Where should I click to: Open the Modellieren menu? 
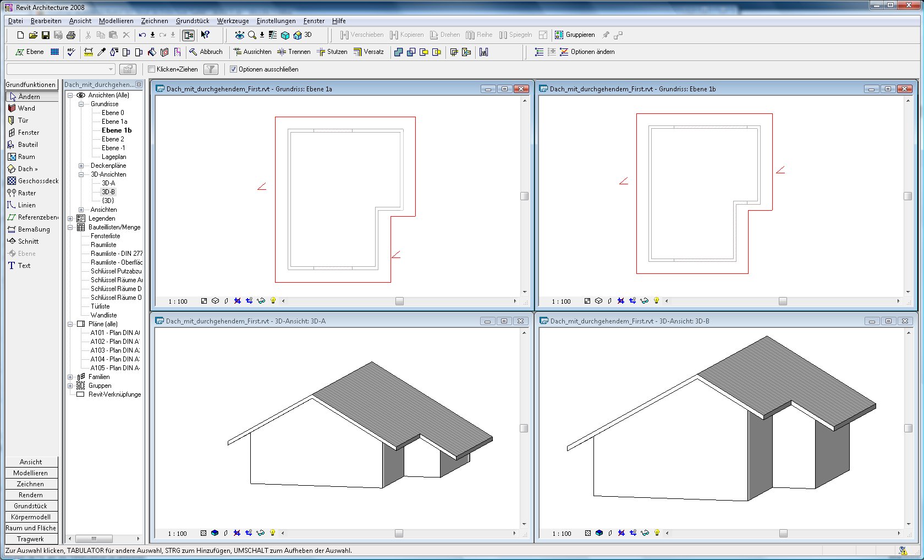tap(116, 21)
